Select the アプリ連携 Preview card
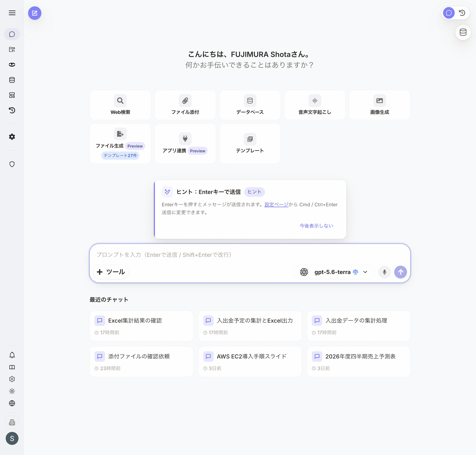Screen dimensions: 476x455 pyautogui.click(x=185, y=144)
